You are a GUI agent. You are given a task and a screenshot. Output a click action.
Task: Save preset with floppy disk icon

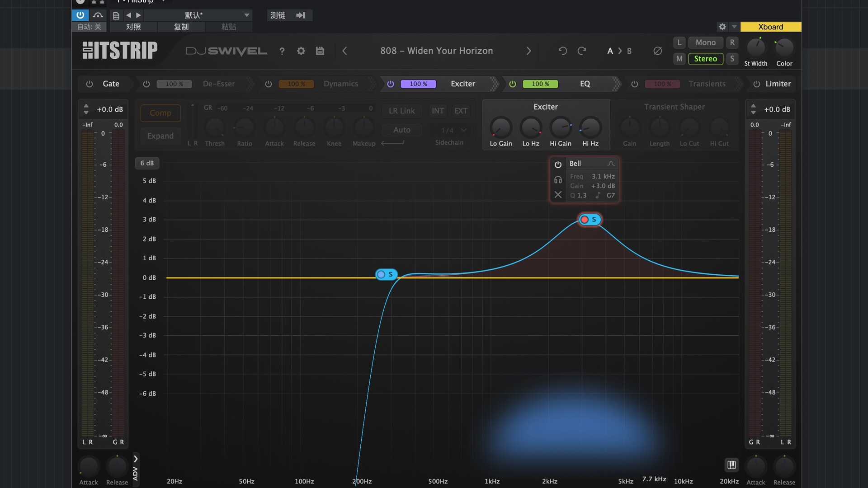(x=320, y=51)
